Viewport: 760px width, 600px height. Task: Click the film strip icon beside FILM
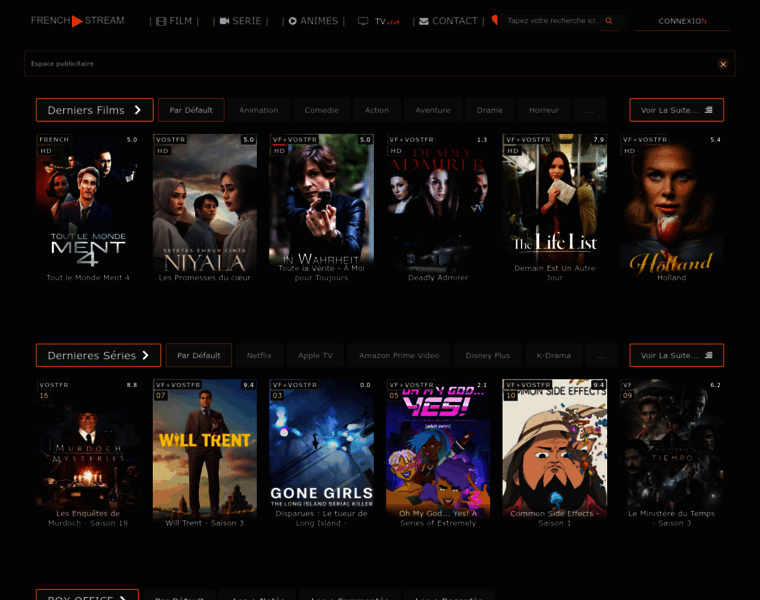click(x=161, y=21)
